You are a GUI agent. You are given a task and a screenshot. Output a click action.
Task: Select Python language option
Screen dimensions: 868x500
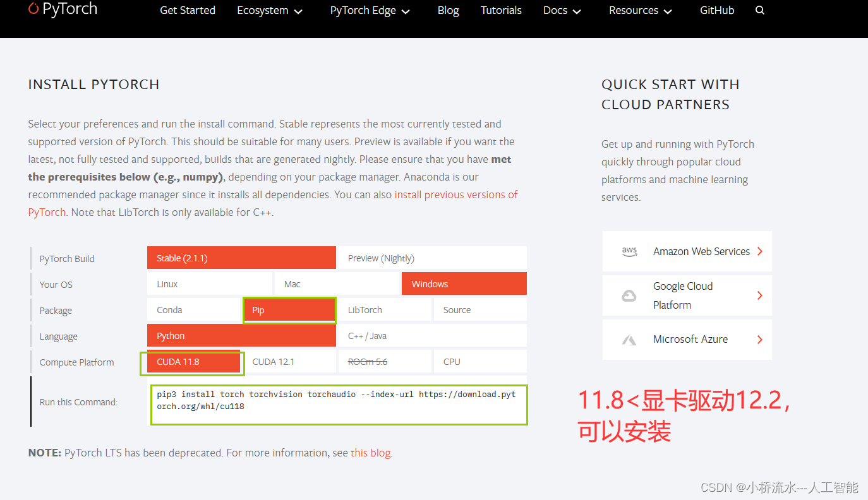point(241,336)
